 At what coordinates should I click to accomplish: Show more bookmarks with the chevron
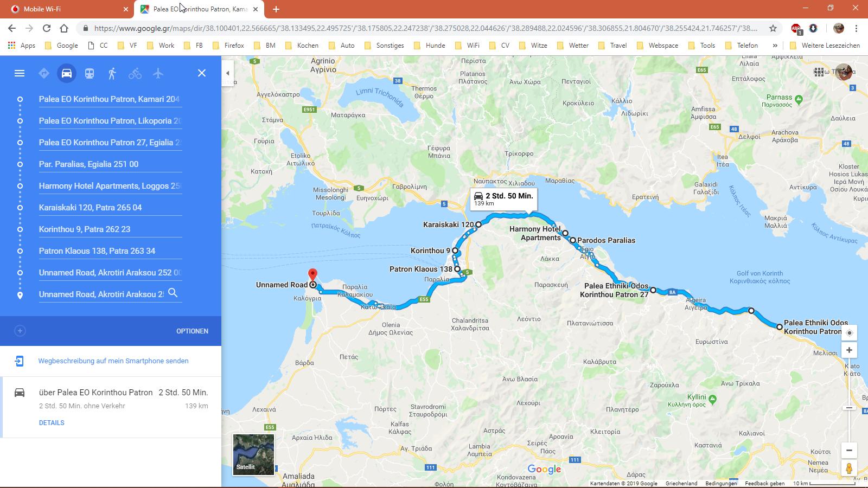pyautogui.click(x=775, y=46)
